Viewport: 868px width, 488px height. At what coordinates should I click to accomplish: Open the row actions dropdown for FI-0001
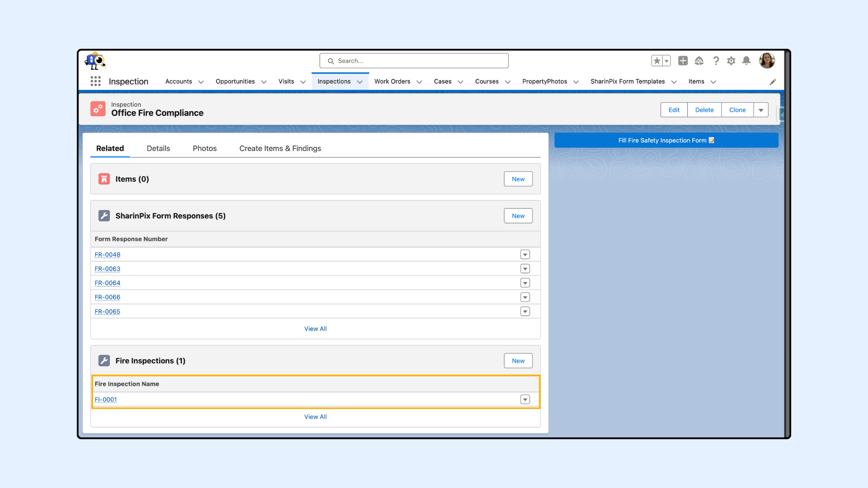point(525,399)
